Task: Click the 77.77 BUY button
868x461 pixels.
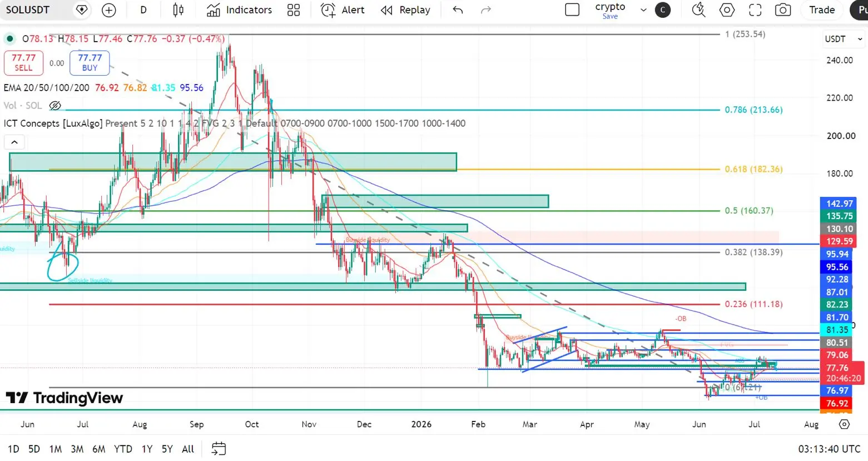Action: [x=90, y=62]
